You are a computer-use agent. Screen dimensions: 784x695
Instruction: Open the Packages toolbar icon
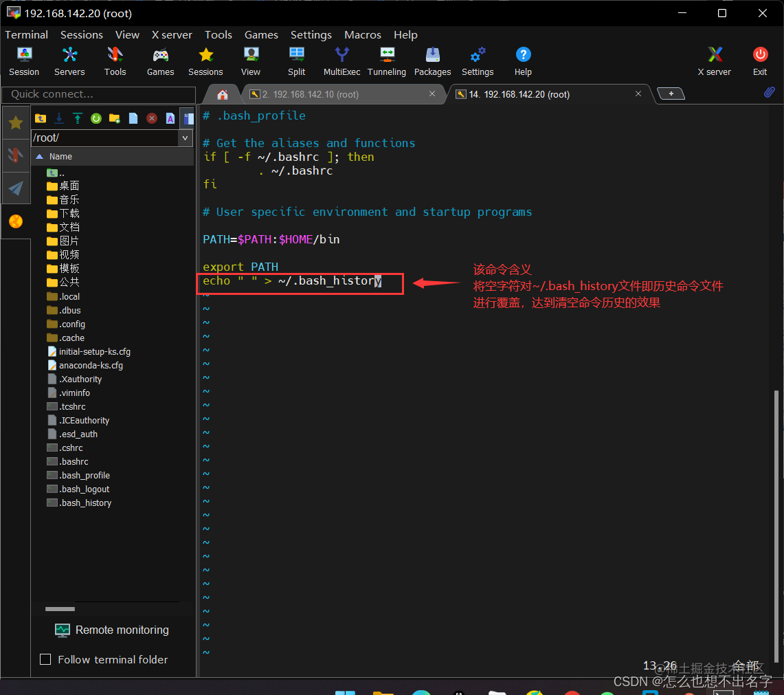point(432,61)
